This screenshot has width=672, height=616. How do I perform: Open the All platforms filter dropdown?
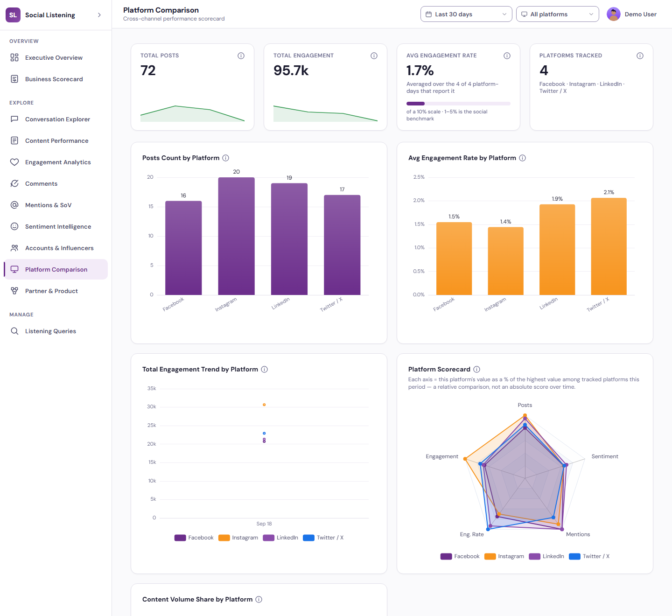click(557, 14)
